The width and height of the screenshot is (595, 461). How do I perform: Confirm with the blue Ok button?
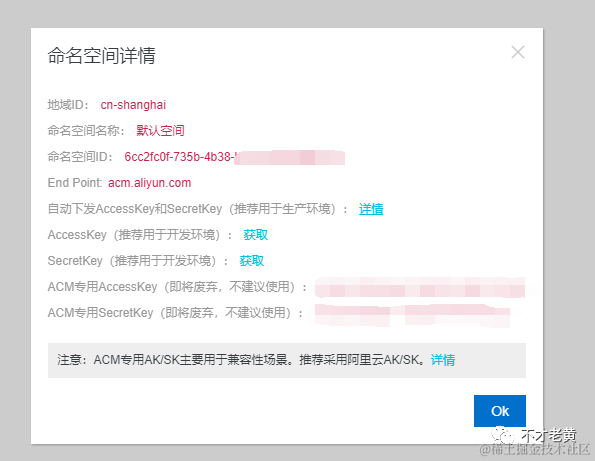coord(500,411)
